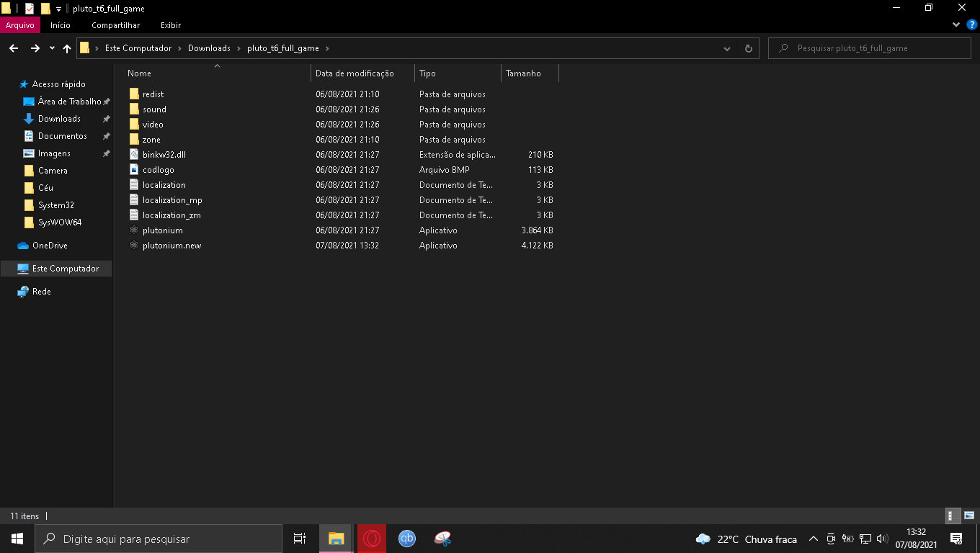Open recent locations dropdown arrow

coord(52,48)
